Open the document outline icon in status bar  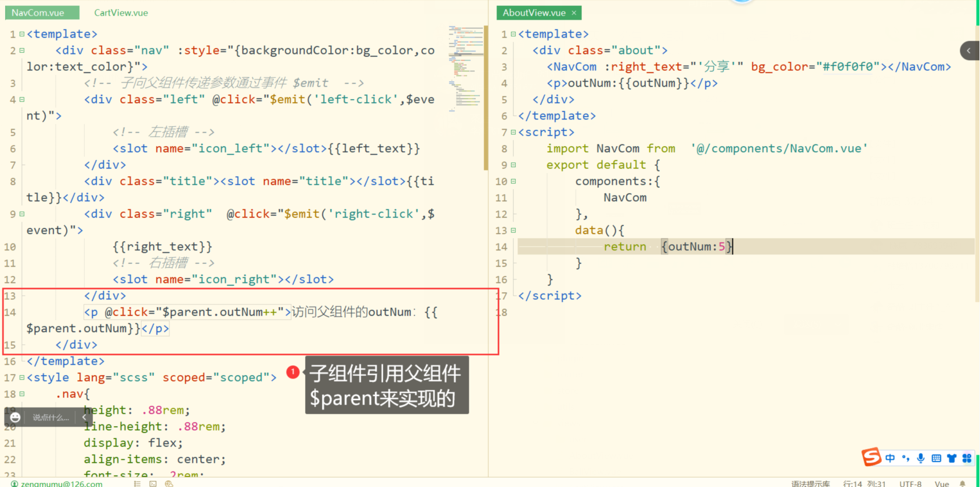(x=138, y=484)
